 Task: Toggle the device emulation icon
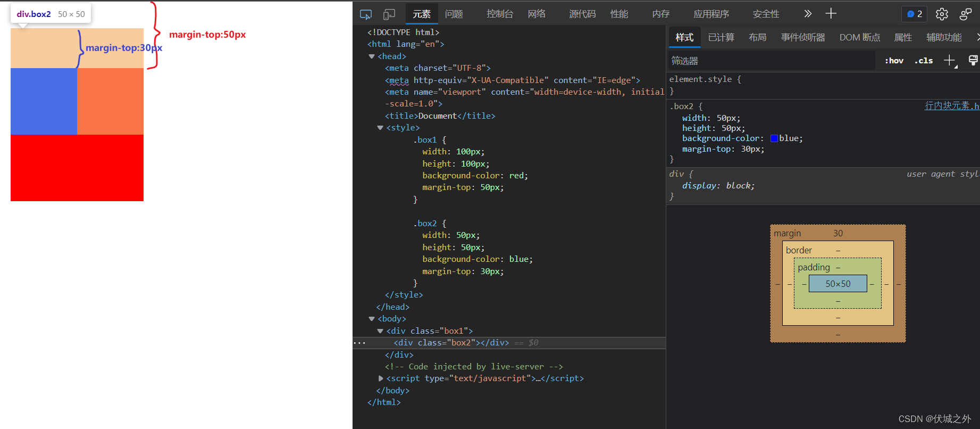click(389, 14)
